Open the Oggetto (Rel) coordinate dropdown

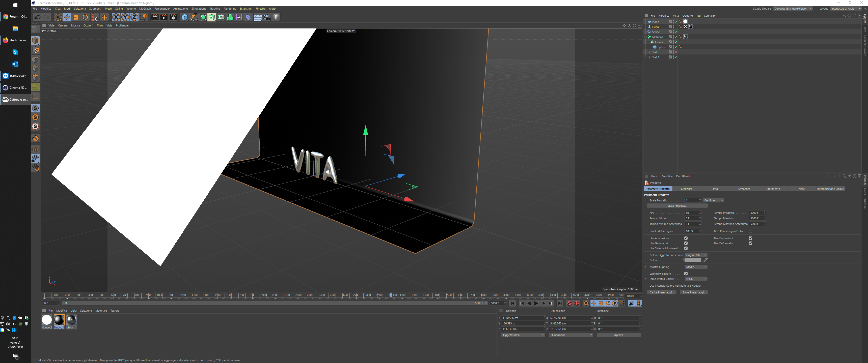pos(523,335)
